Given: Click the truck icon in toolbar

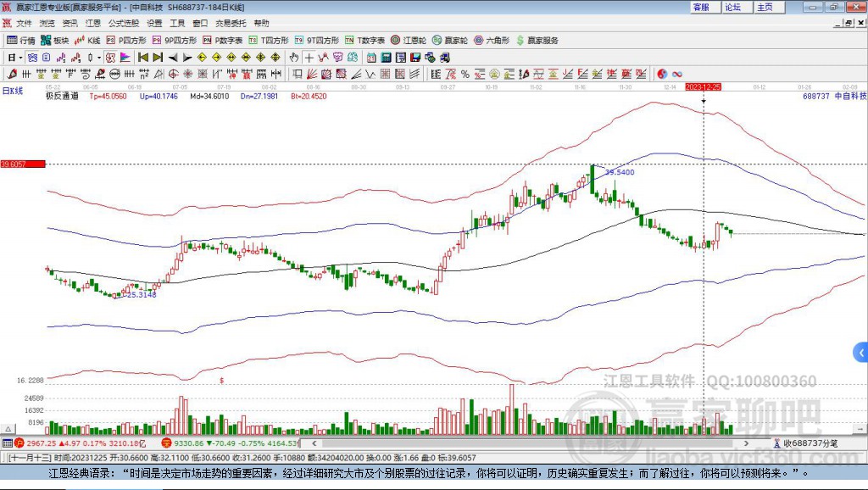Looking at the screenshot, I should (445, 58).
